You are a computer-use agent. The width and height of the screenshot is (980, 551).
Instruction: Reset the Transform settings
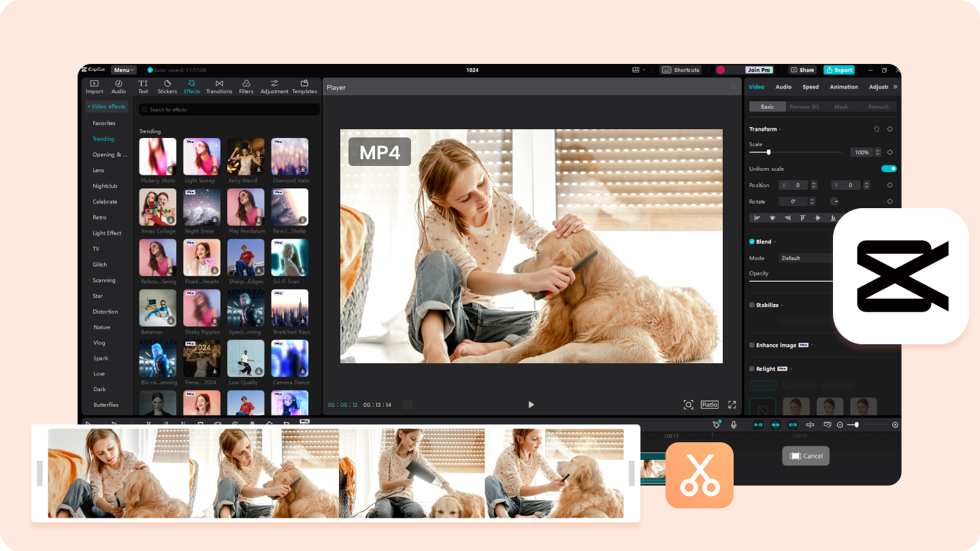point(877,129)
